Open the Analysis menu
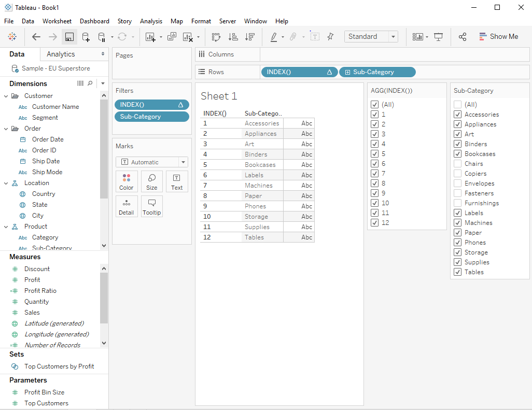Viewport: 532px width, 410px height. [151, 21]
